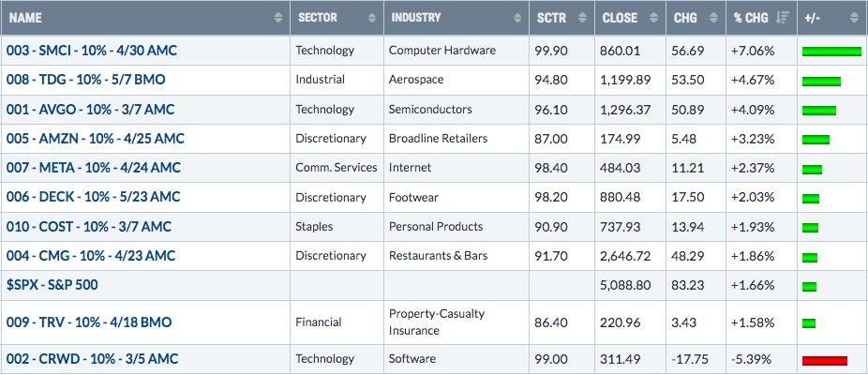Open CRWD 3/5 AMC entry
Viewport: 868px width, 375px height.
pos(93,359)
